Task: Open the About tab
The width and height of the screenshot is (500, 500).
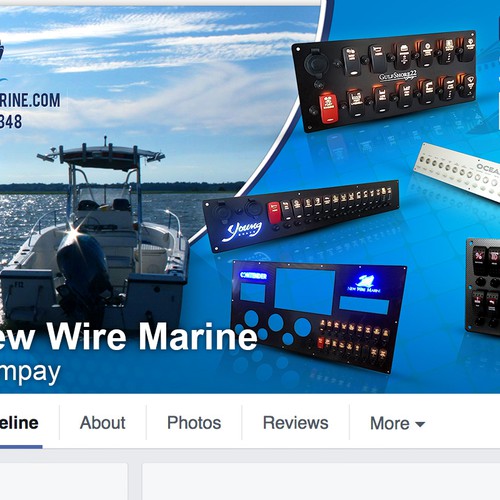Action: coord(103,423)
